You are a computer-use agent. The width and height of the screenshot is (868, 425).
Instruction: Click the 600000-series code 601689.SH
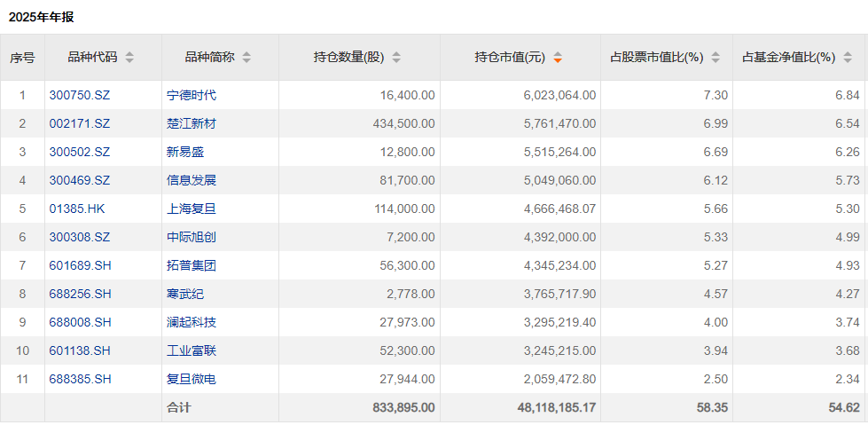click(x=81, y=265)
